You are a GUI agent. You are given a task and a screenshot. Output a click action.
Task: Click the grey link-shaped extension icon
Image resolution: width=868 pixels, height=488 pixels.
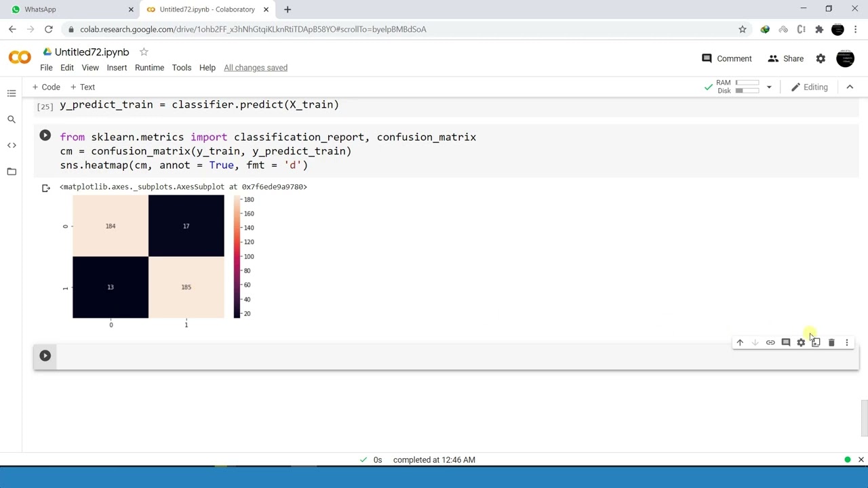[x=783, y=29]
